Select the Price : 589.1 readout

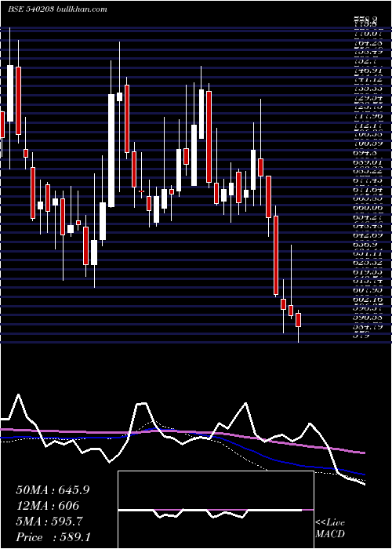(53, 537)
